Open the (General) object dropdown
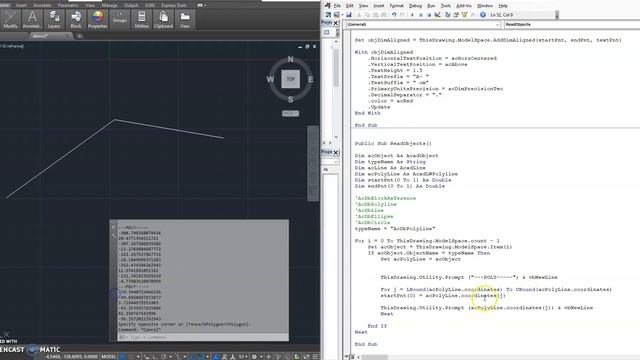640x360 pixels. click(x=423, y=24)
